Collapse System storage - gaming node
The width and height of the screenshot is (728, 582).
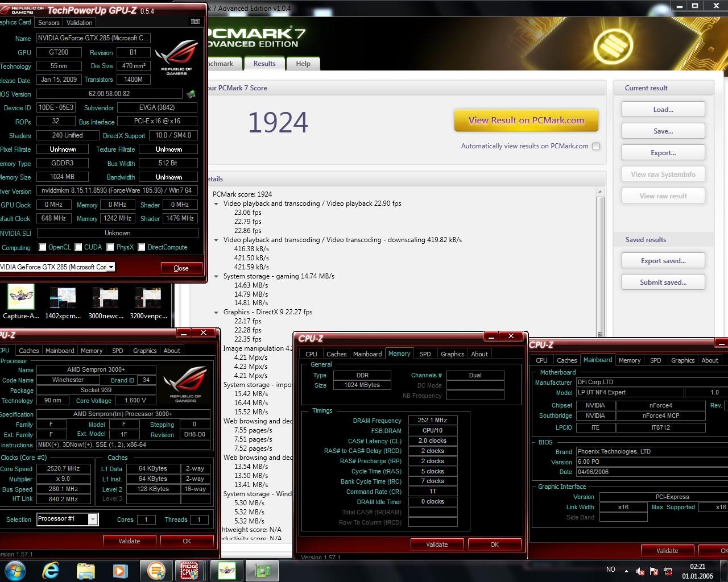(x=216, y=276)
